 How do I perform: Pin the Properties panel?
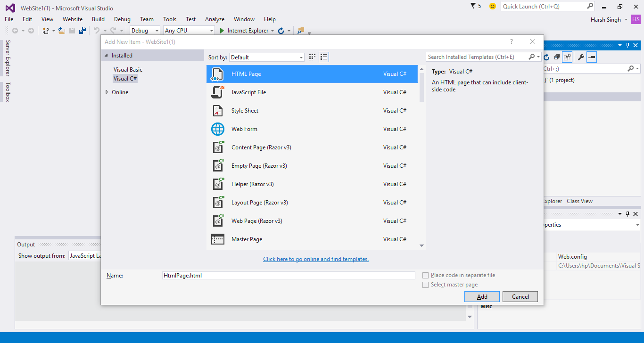point(628,214)
